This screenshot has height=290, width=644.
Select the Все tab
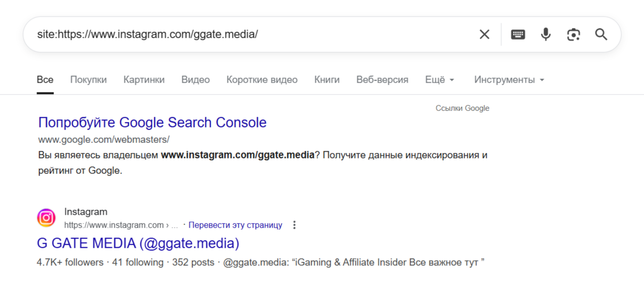(45, 80)
